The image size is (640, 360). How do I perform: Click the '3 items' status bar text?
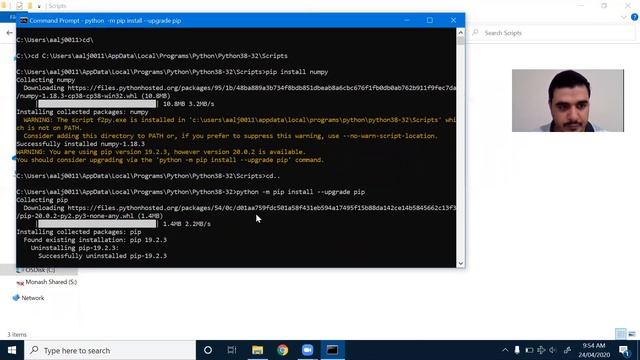click(17, 334)
